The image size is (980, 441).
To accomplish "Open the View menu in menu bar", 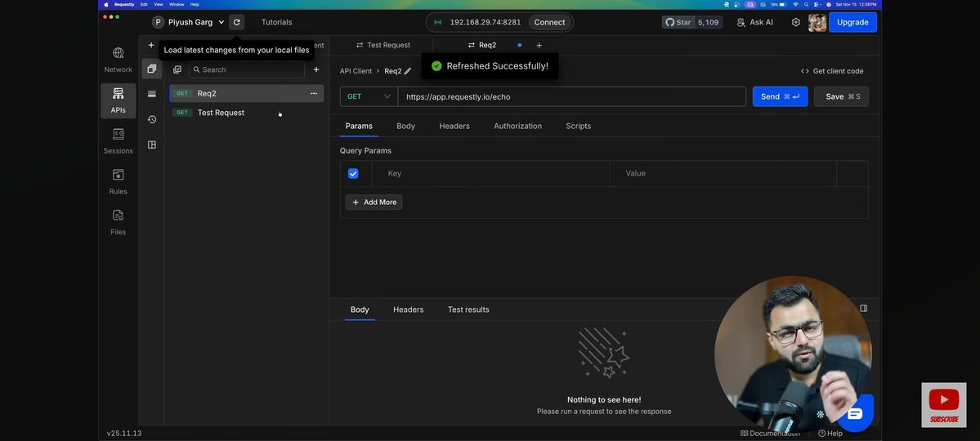I will pos(158,4).
